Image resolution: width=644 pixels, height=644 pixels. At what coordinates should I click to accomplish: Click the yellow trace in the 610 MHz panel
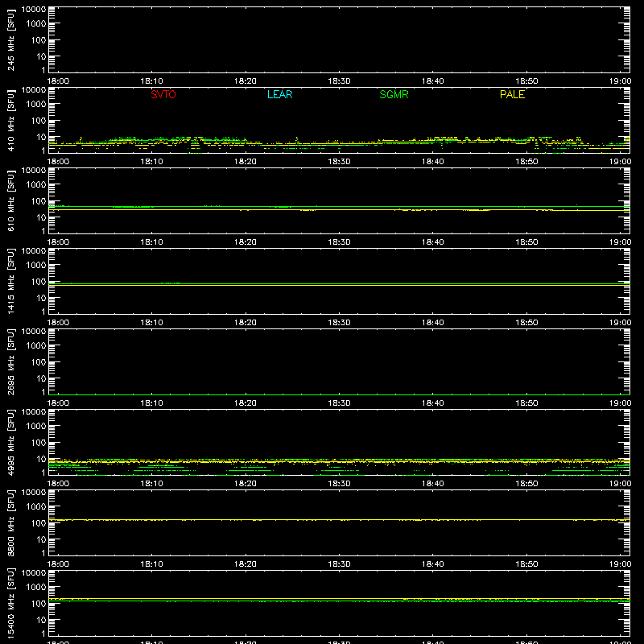[x=339, y=210]
